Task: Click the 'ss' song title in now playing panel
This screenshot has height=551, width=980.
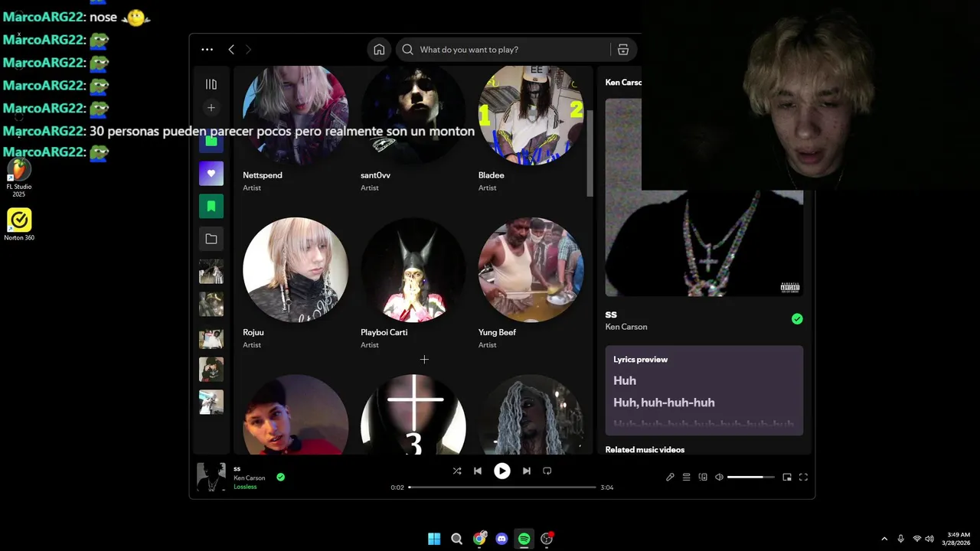Action: pos(611,315)
